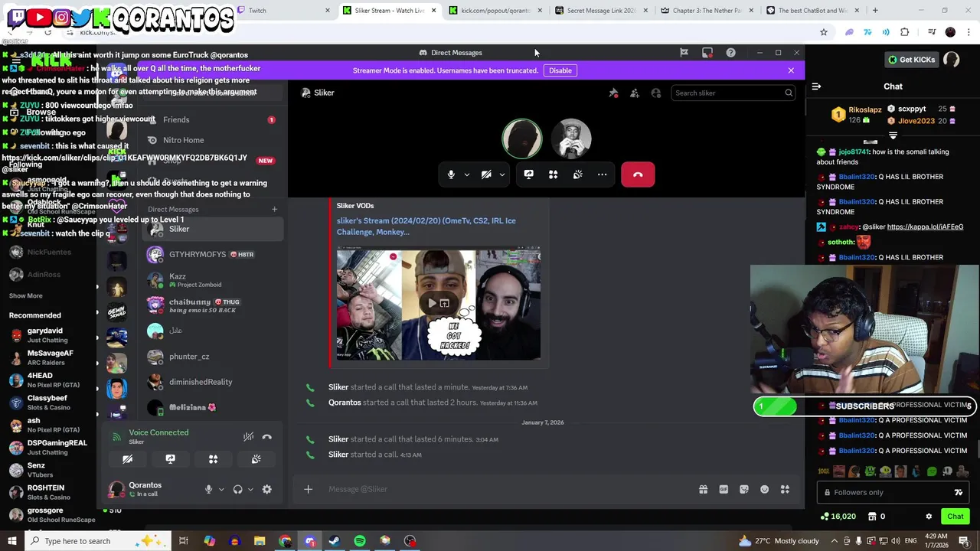Click the Message @Sliker input box
980x551 pixels.
505,489
